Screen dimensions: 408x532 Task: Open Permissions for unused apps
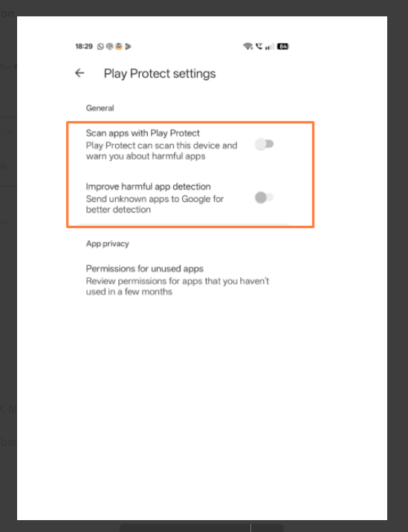(x=178, y=280)
